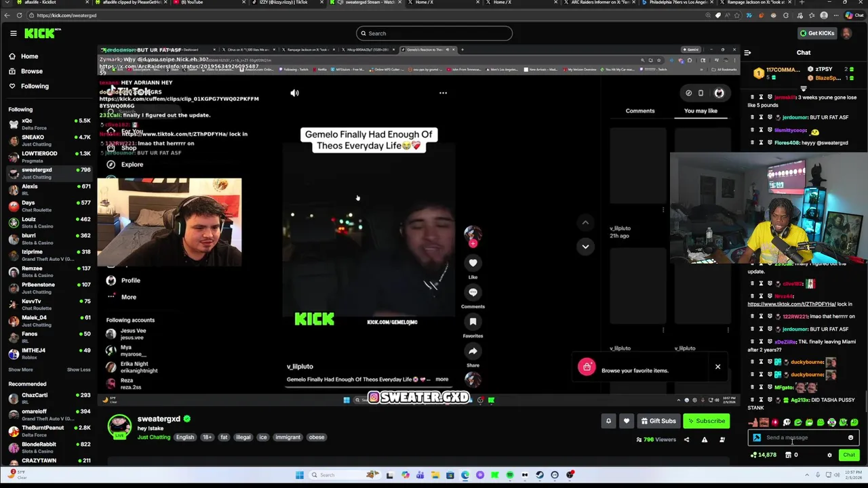This screenshot has width=868, height=488.
Task: Click the browser address bar URL
Action: tap(66, 16)
